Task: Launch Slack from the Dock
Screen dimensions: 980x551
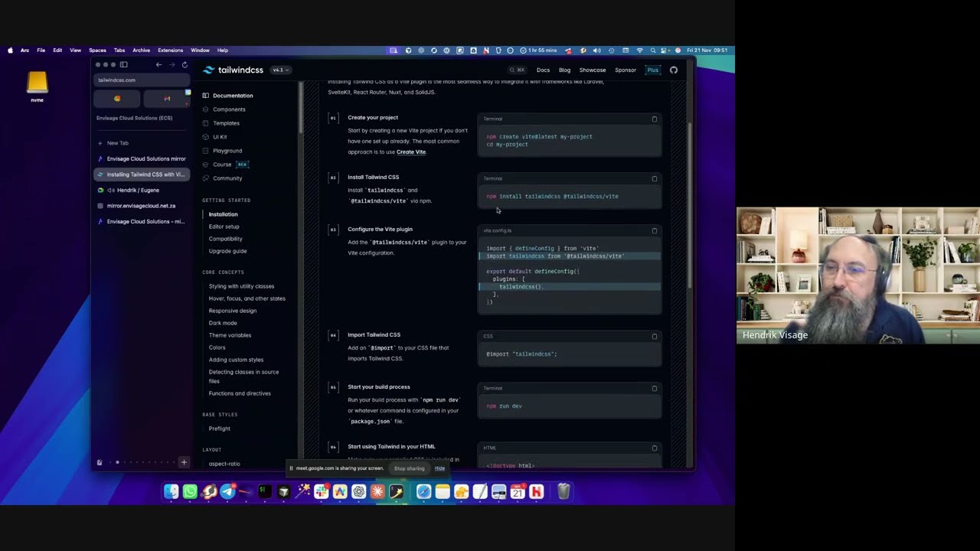Action: [x=322, y=491]
